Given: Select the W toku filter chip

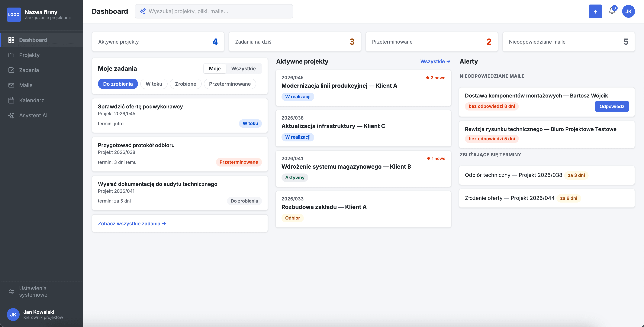Looking at the screenshot, I should 154,84.
